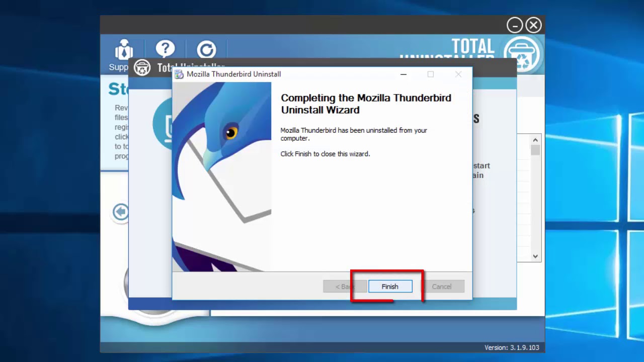This screenshot has height=362, width=644.
Task: Click 'Click Finish to close this wizard' text
Action: [x=325, y=154]
